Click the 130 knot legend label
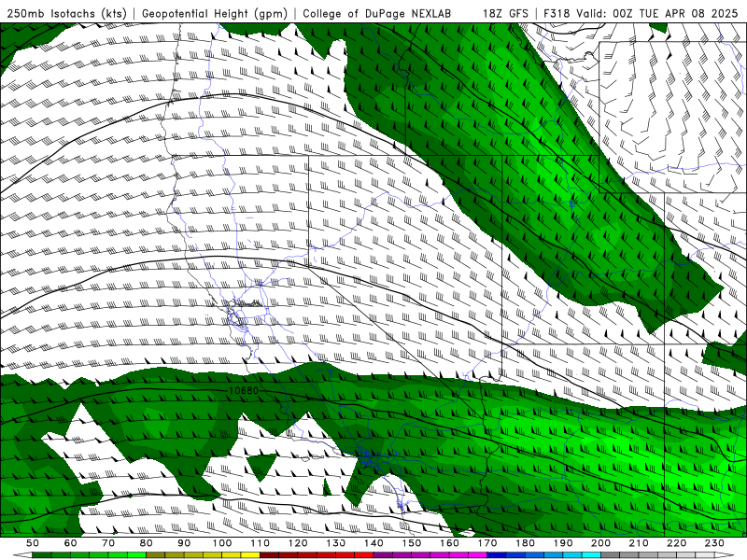This screenshot has height=560, width=747. [335, 543]
